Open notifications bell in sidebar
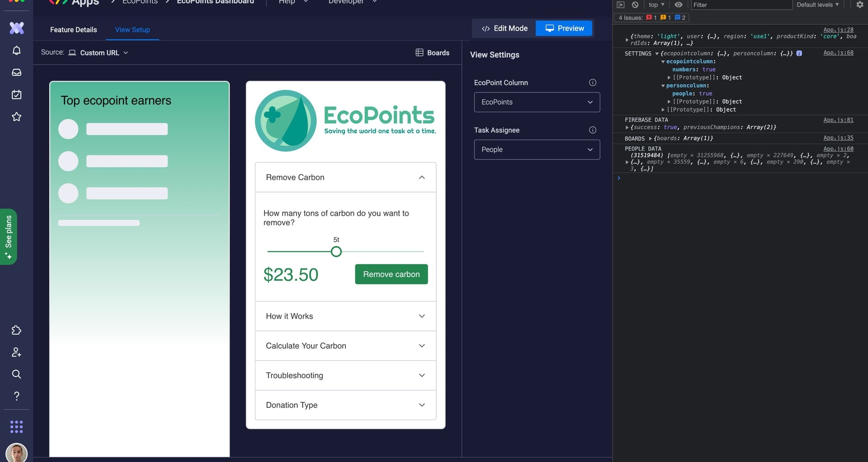 [17, 50]
